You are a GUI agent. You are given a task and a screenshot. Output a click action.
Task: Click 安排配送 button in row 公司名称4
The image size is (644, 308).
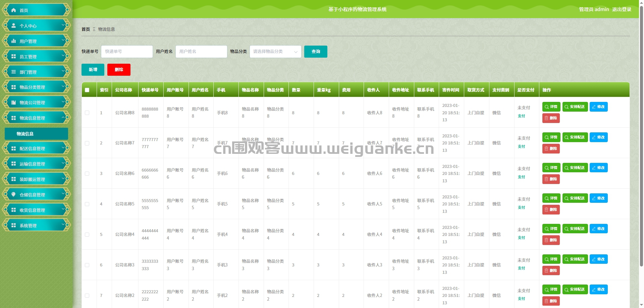[x=575, y=229]
